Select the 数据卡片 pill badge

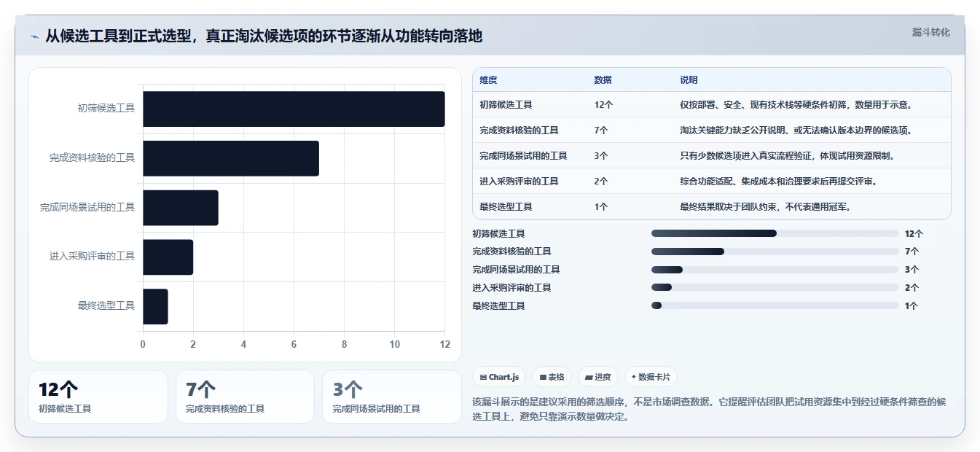click(651, 377)
